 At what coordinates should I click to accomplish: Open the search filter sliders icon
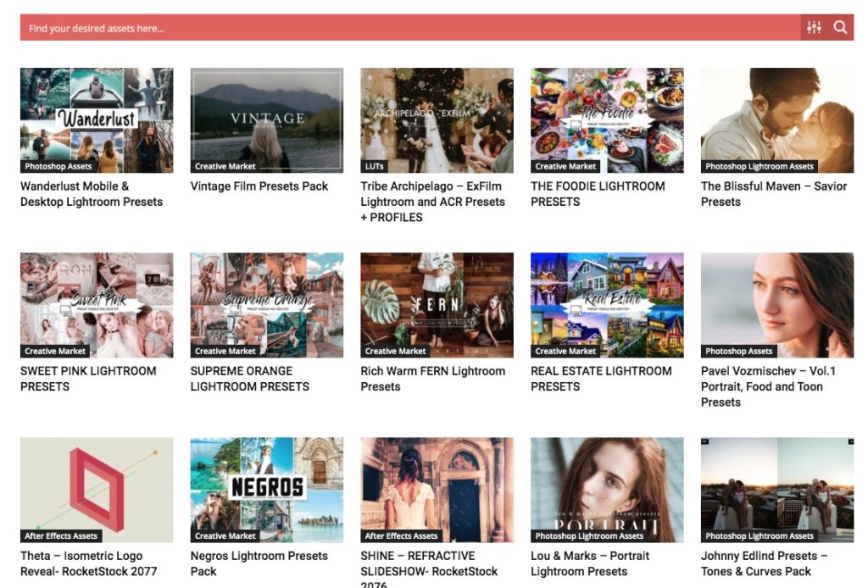click(x=814, y=28)
